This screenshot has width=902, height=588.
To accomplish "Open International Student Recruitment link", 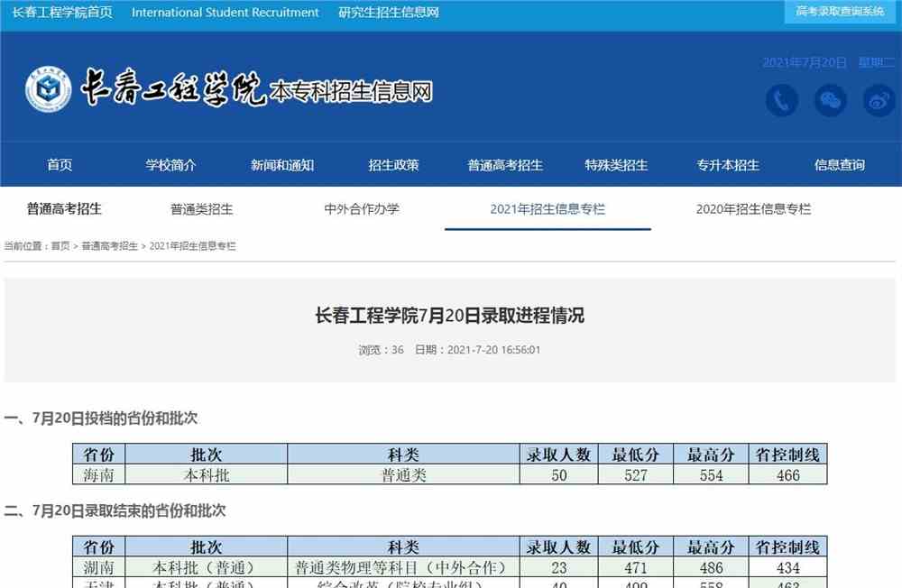I will tap(225, 12).
